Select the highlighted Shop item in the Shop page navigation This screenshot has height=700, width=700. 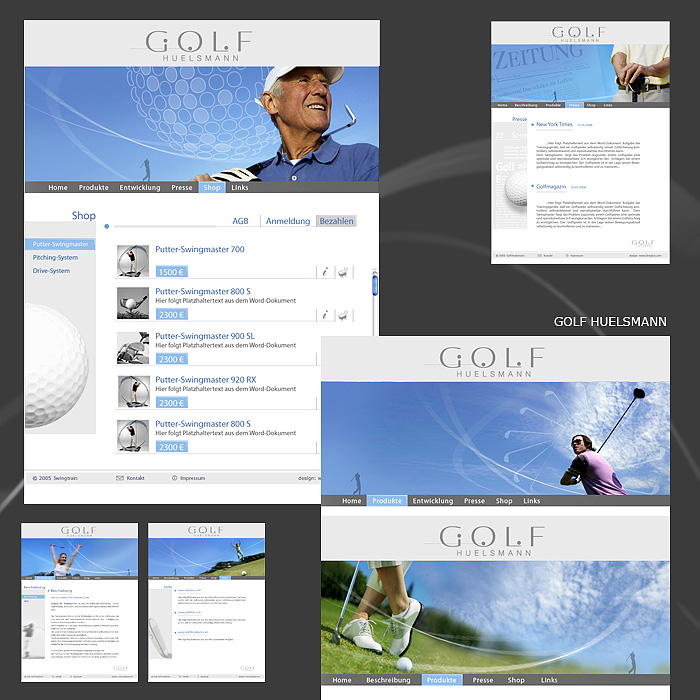click(212, 188)
